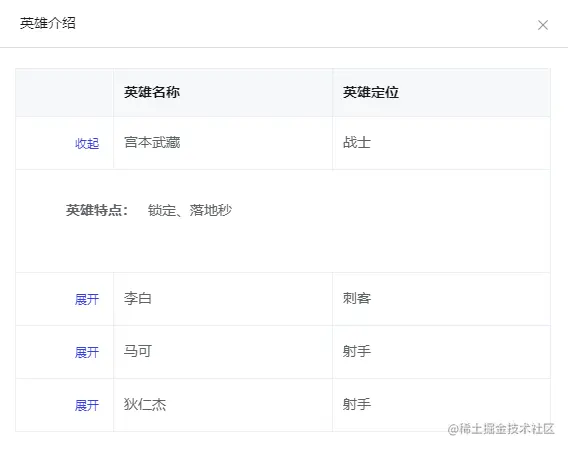
Task: Select the 宫本武藏 name cell
Action: pyautogui.click(x=223, y=143)
